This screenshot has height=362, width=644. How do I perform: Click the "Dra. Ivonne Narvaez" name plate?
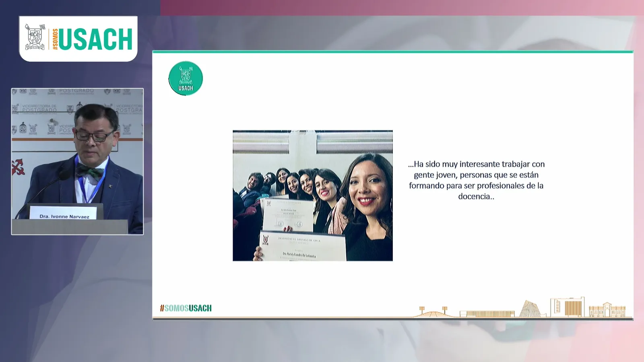click(64, 213)
